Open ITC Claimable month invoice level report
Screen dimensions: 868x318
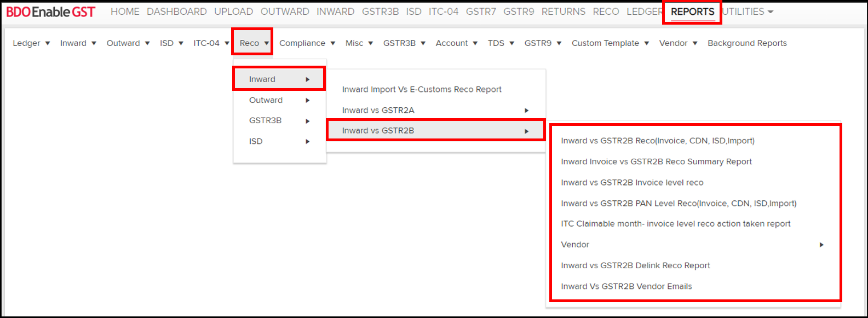676,224
